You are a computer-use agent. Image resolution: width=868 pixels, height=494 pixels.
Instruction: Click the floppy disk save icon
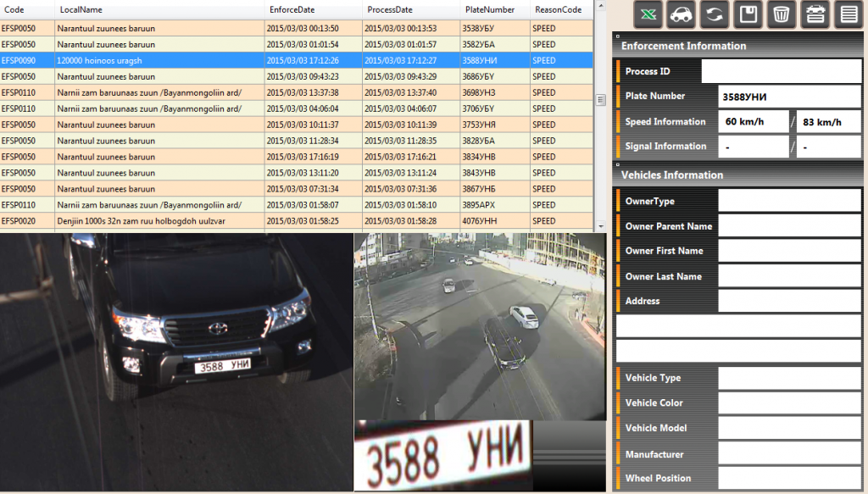point(748,14)
